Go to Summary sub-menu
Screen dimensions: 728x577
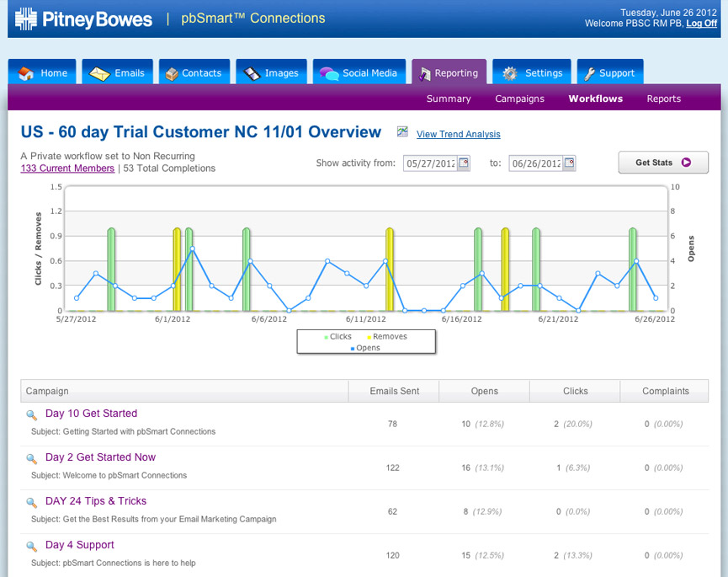[x=449, y=99]
